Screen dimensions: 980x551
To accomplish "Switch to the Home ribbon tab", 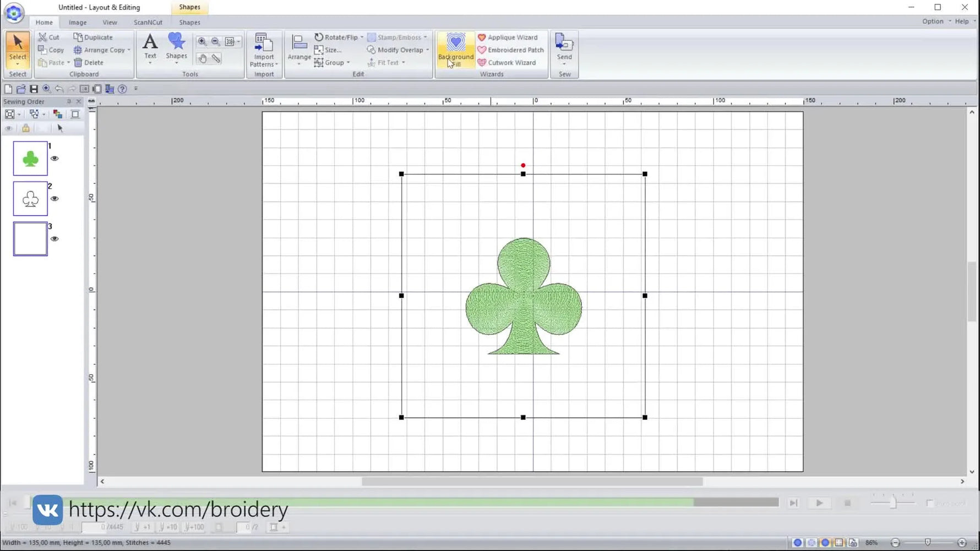I will coord(44,22).
